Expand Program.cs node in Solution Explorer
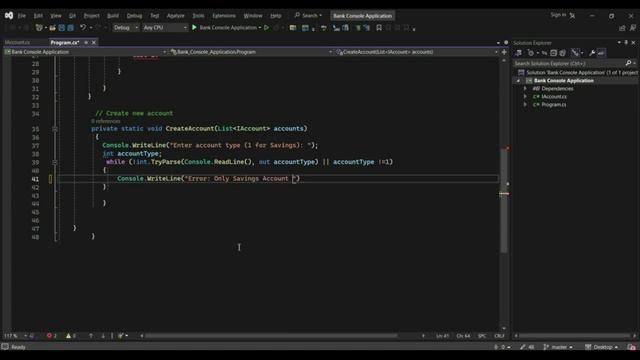 (525, 105)
